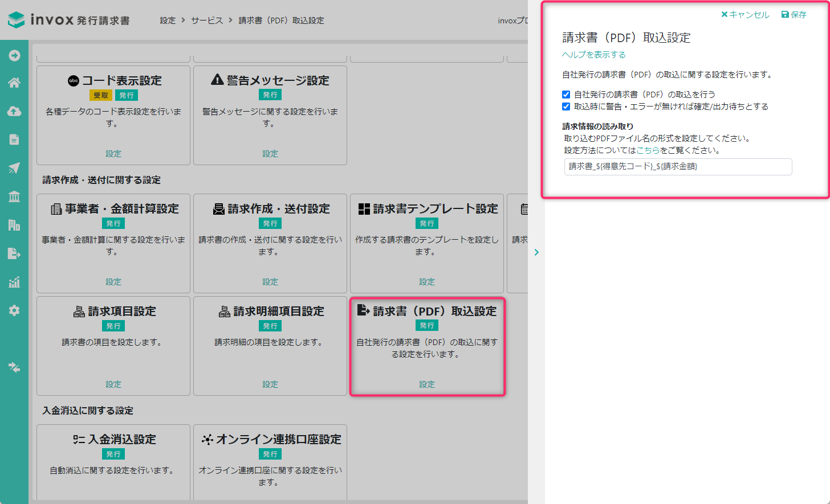830x504 pixels.
Task: Save settings using the 保存 disk icon
Action: [x=794, y=14]
